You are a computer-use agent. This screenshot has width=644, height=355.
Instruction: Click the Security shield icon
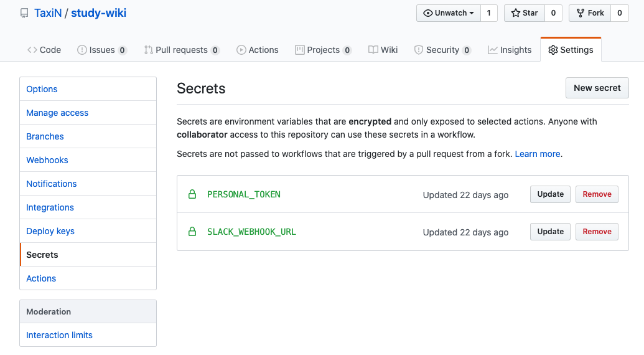pos(419,50)
